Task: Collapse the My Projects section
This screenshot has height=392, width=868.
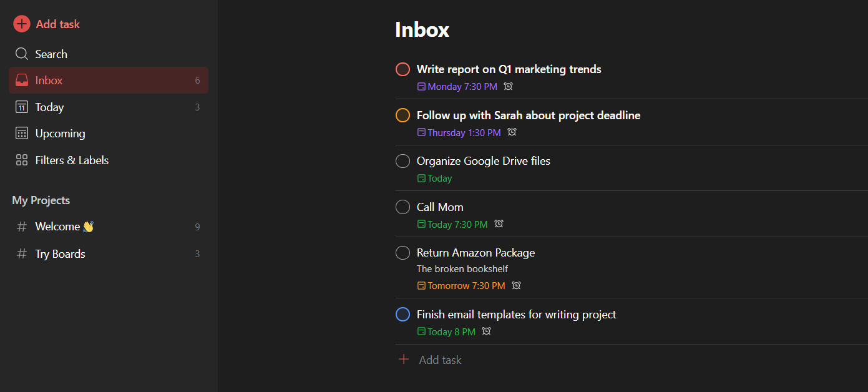Action: click(41, 200)
